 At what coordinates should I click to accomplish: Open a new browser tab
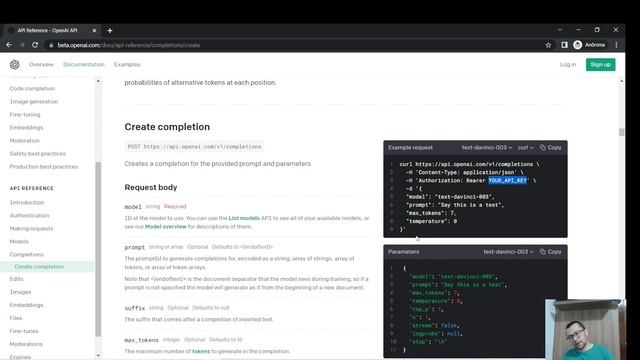point(109,31)
